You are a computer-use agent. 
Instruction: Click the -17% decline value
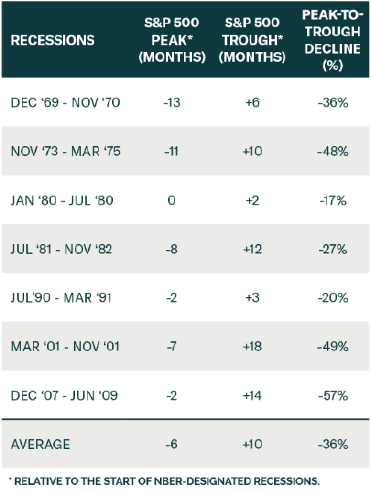pyautogui.click(x=333, y=201)
